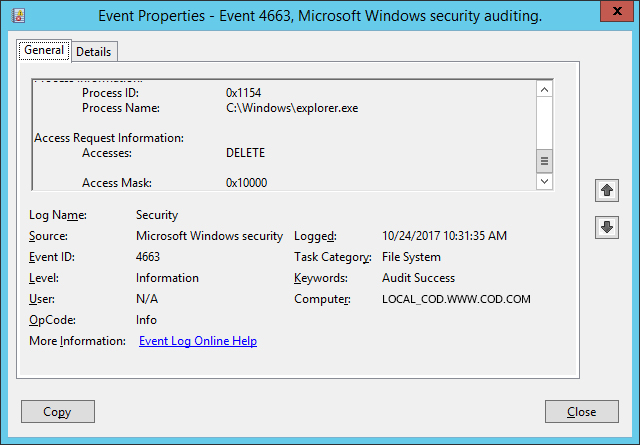640x445 pixels.
Task: Go to the previous event with up arrow
Action: coord(607,190)
